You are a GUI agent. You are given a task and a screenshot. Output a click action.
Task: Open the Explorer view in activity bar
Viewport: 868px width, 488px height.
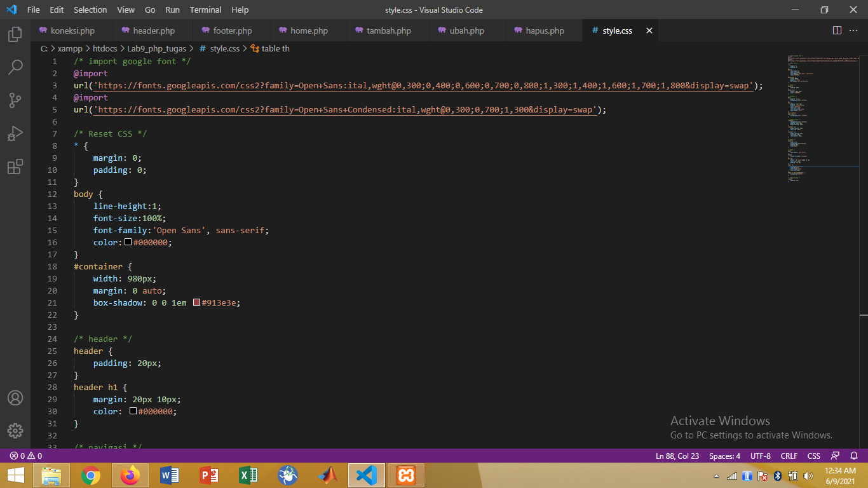click(15, 34)
